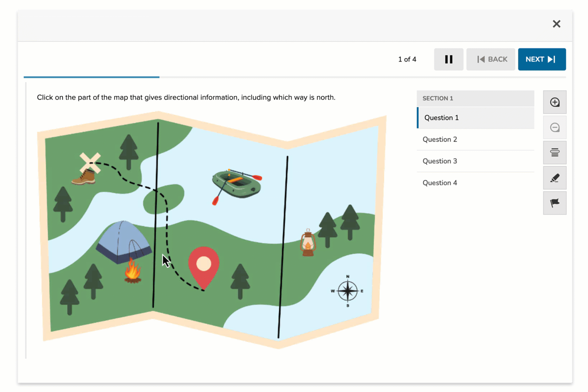Image resolution: width=588 pixels, height=392 pixels.
Task: Go to previous item with BACK button
Action: pyautogui.click(x=491, y=59)
